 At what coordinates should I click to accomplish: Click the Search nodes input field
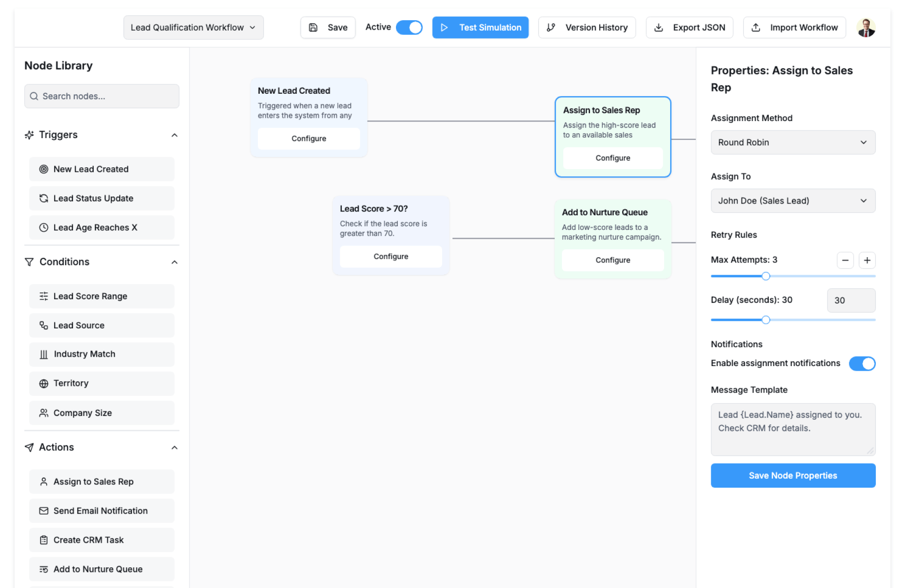(x=101, y=96)
